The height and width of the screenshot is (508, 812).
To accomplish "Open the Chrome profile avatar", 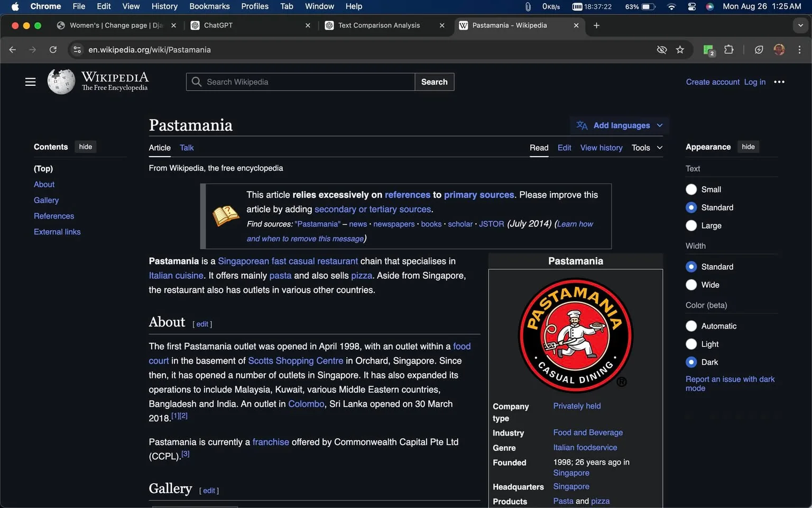I will [x=779, y=49].
